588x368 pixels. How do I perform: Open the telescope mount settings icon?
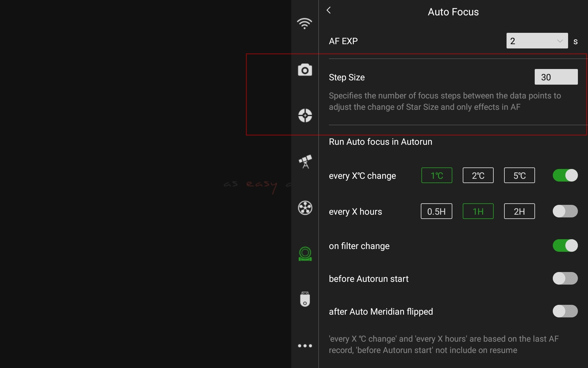click(305, 162)
